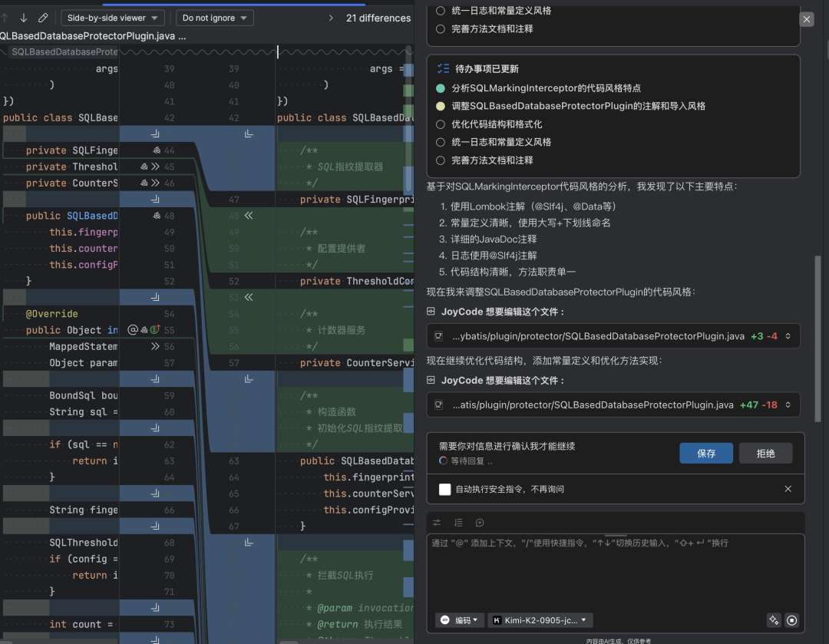Click the override gutter icon on line 55
The width and height of the screenshot is (829, 644).
155,330
